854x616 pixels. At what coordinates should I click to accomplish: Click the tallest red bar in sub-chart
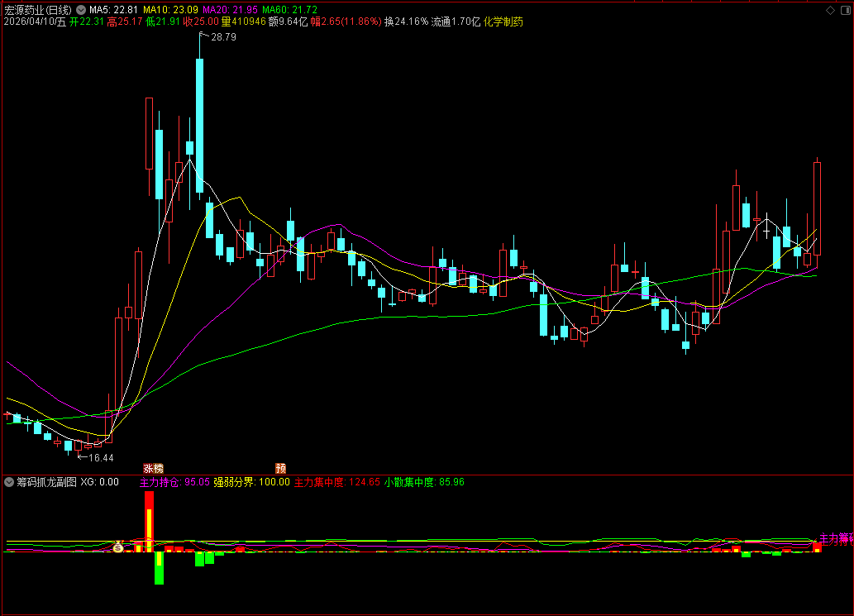(150, 521)
